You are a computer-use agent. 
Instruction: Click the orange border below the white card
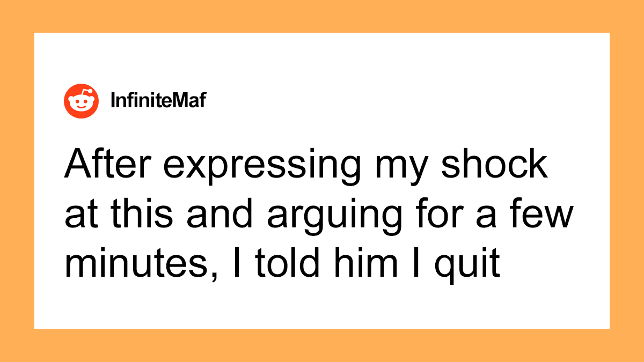[x=322, y=345]
